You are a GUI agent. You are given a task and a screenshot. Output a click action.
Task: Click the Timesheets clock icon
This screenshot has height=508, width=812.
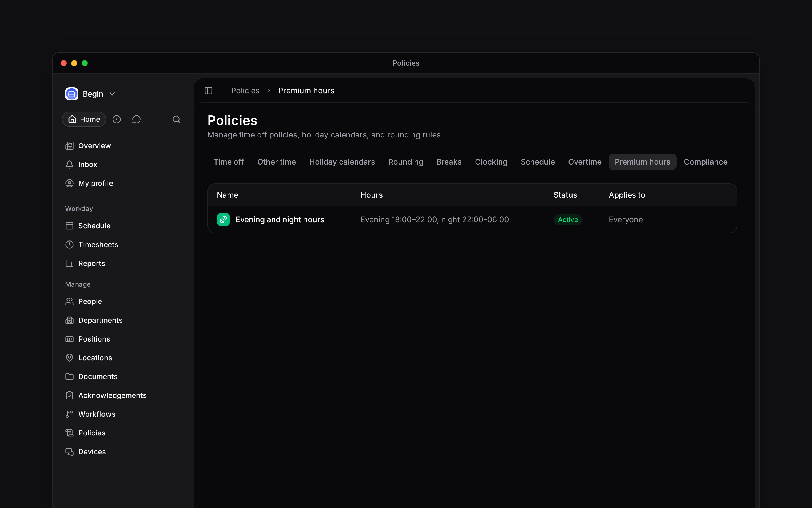70,245
